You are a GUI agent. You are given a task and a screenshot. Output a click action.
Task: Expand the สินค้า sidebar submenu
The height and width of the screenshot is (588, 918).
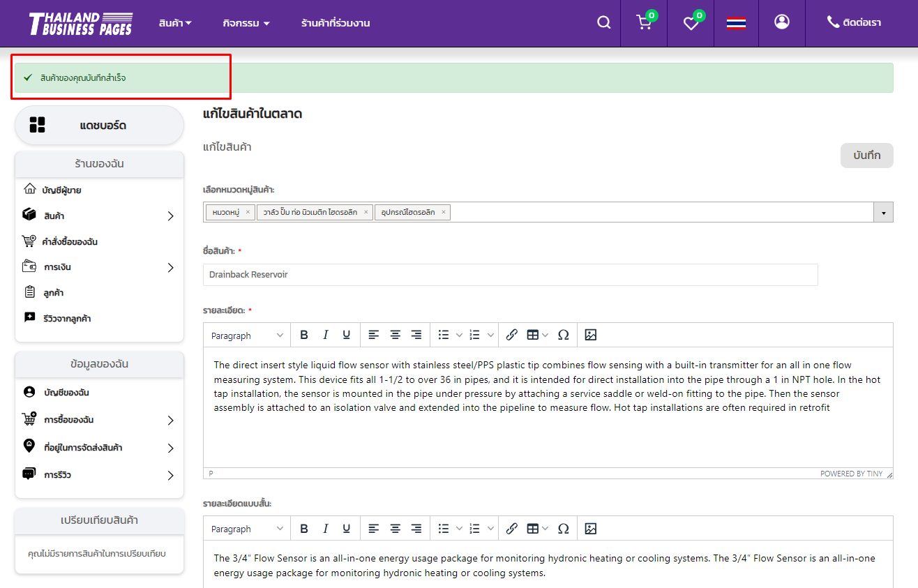(x=170, y=216)
